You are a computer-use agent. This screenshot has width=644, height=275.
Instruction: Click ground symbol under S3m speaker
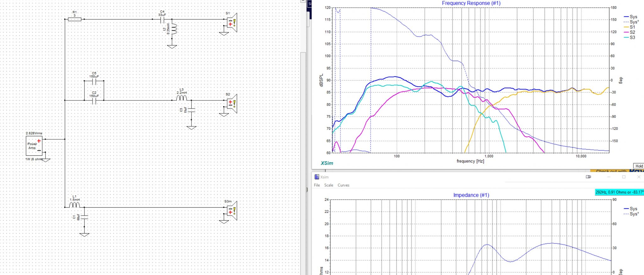pyautogui.click(x=224, y=222)
